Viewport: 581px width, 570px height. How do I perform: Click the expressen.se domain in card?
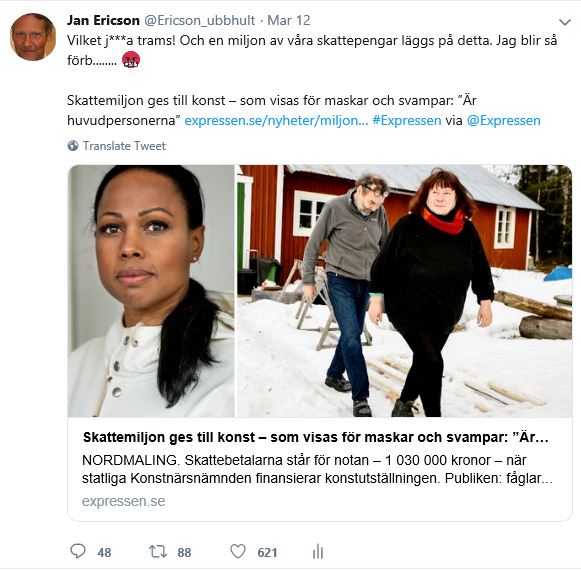[x=123, y=501]
